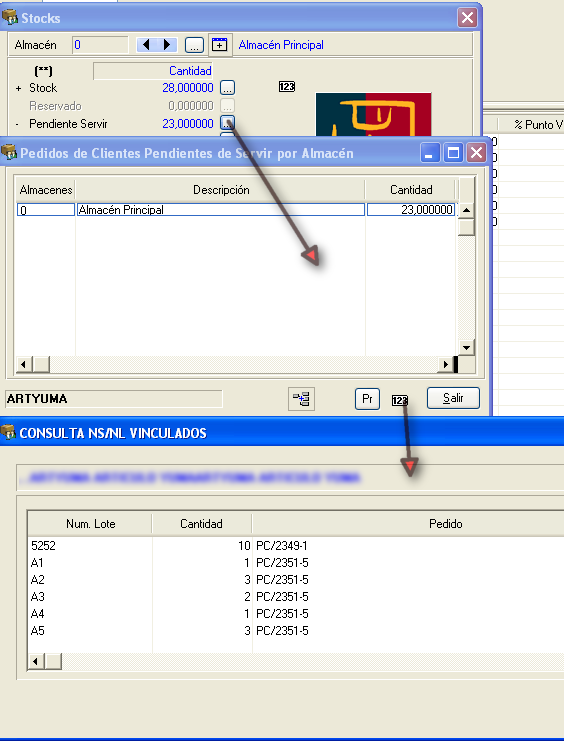Open warehouse lookup ellipsis button beside Almacén
The image size is (564, 741).
tap(194, 45)
